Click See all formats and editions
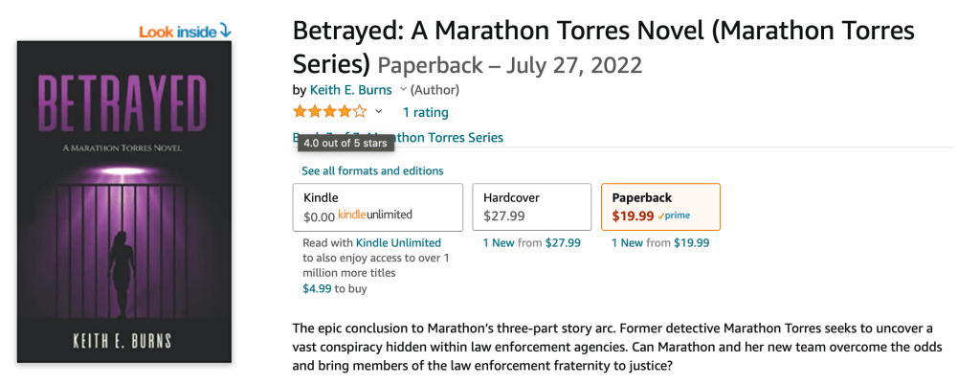This screenshot has width=980, height=385. [x=372, y=170]
